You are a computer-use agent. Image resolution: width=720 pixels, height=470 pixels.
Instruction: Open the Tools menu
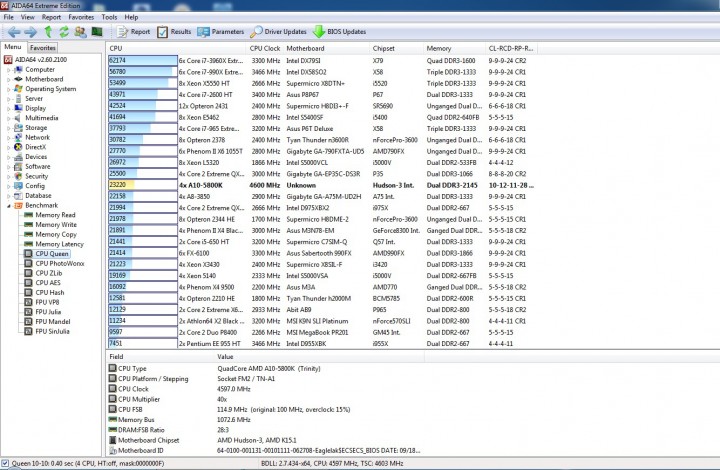point(109,17)
